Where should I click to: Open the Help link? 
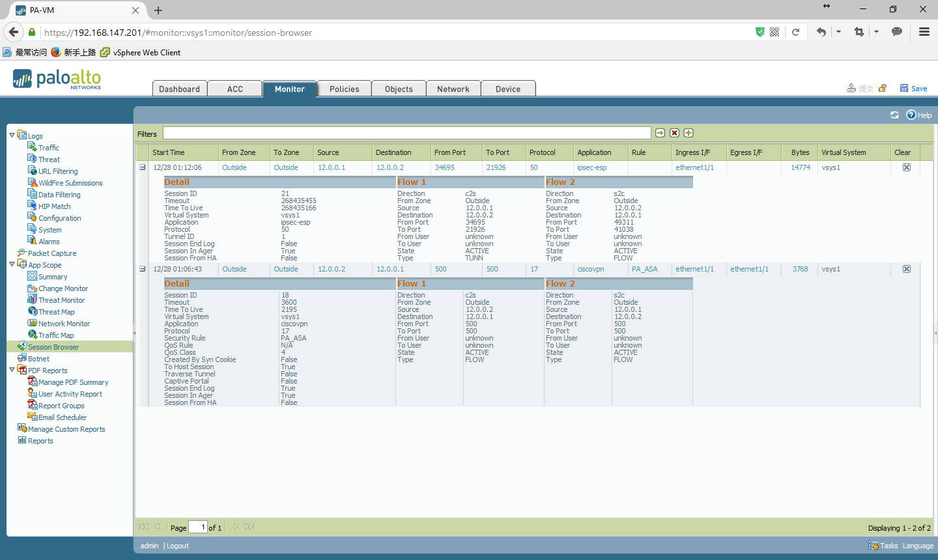[x=919, y=115]
